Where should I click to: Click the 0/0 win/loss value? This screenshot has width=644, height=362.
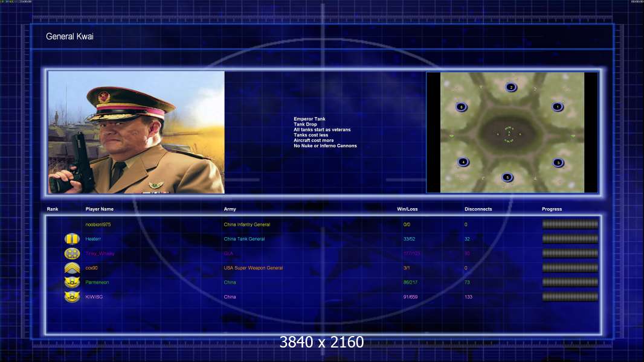pyautogui.click(x=407, y=224)
